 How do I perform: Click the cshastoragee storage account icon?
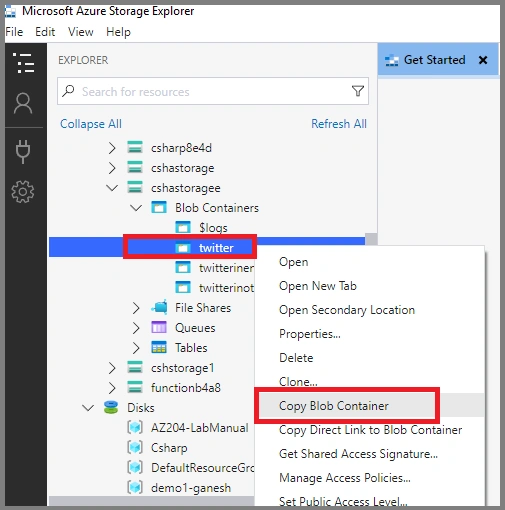click(135, 187)
